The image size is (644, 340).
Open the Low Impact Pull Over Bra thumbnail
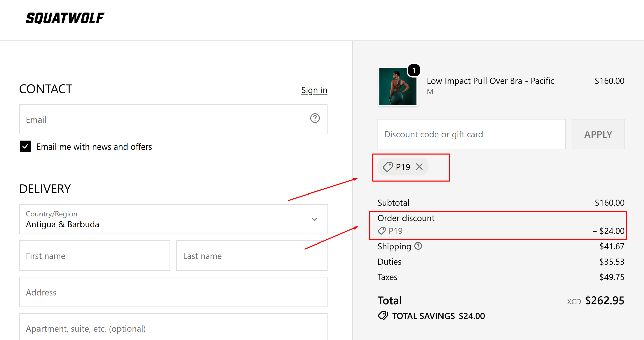pos(397,86)
